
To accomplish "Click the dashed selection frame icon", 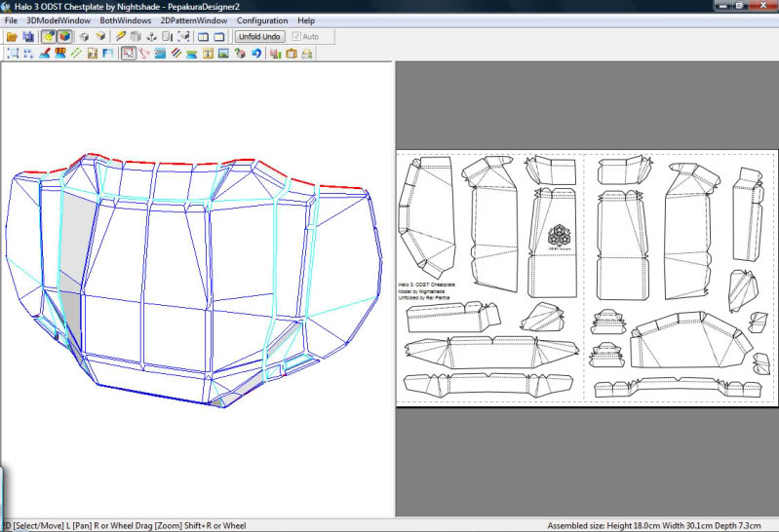I will pyautogui.click(x=13, y=54).
